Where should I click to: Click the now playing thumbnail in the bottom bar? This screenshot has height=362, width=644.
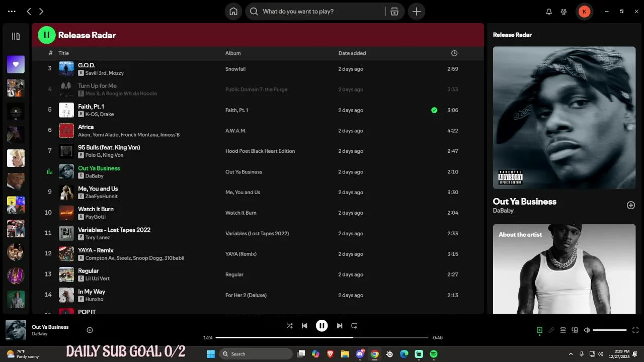coord(16,330)
